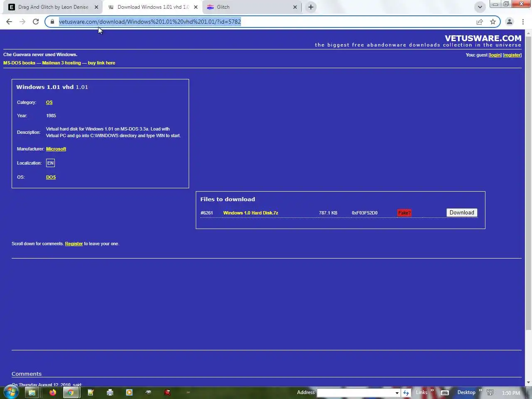Click the login link
The width and height of the screenshot is (532, 399).
tap(495, 55)
